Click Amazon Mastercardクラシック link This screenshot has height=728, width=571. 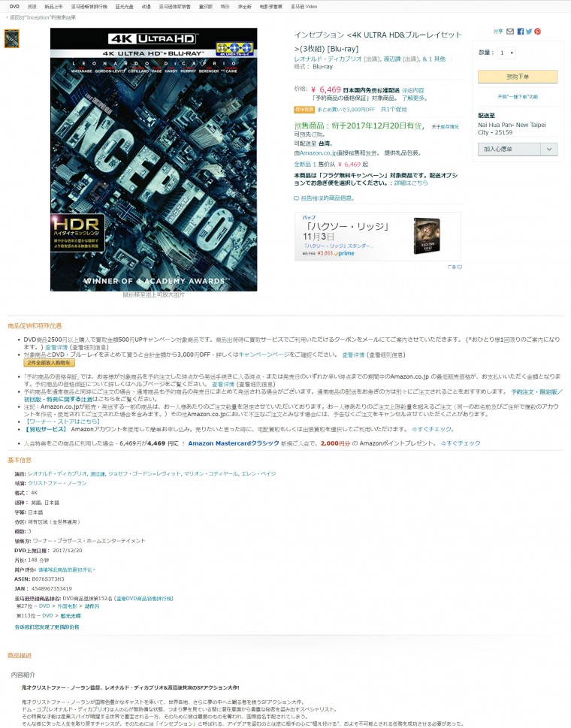pos(234,443)
